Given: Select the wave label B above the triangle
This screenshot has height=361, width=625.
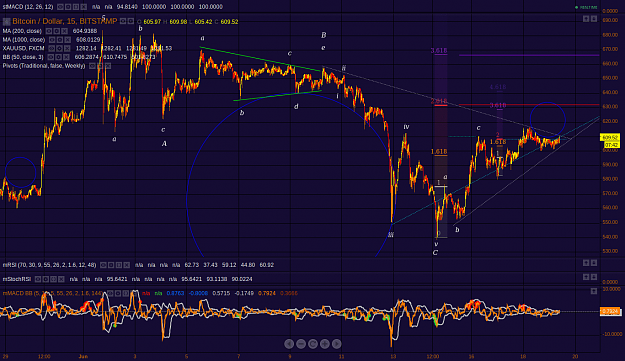Looking at the screenshot, I should [x=324, y=35].
